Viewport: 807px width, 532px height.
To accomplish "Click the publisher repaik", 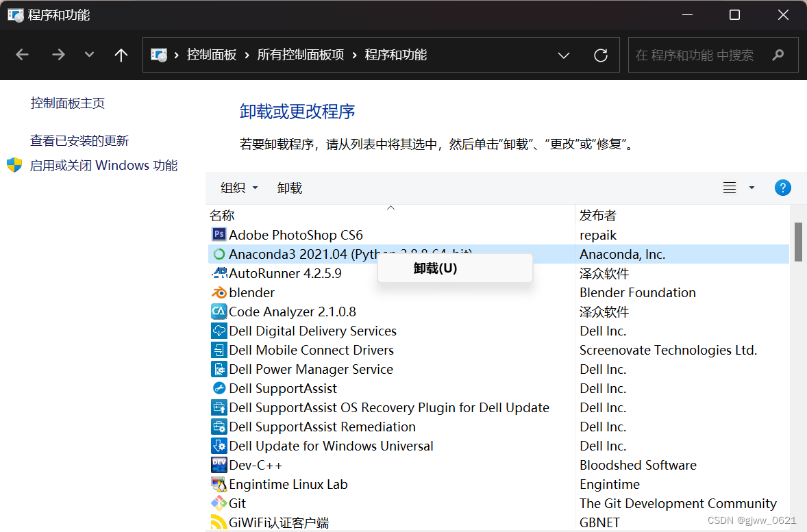I will point(598,235).
